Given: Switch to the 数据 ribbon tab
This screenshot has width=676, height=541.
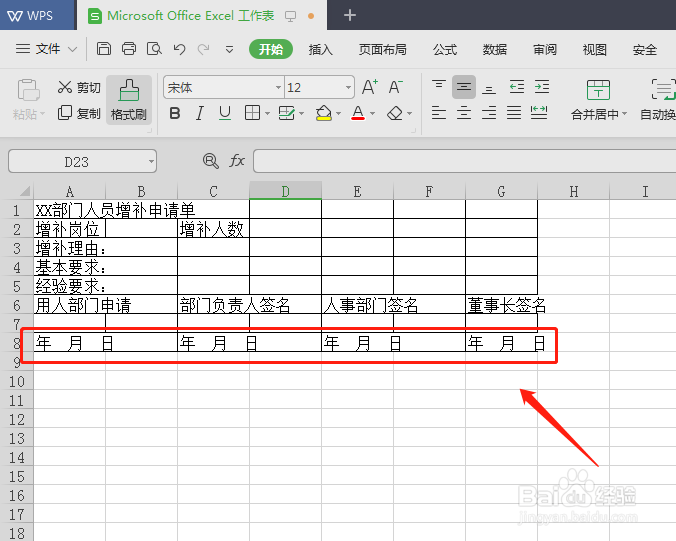Looking at the screenshot, I should (x=494, y=50).
